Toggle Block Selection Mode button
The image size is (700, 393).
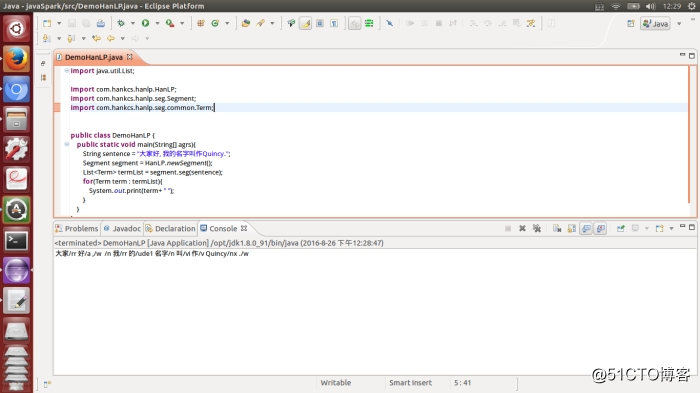320,23
